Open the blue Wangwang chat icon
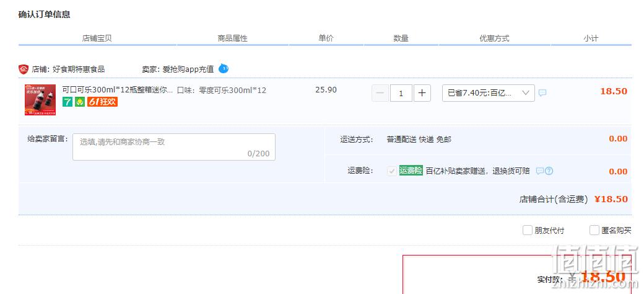 tap(224, 68)
